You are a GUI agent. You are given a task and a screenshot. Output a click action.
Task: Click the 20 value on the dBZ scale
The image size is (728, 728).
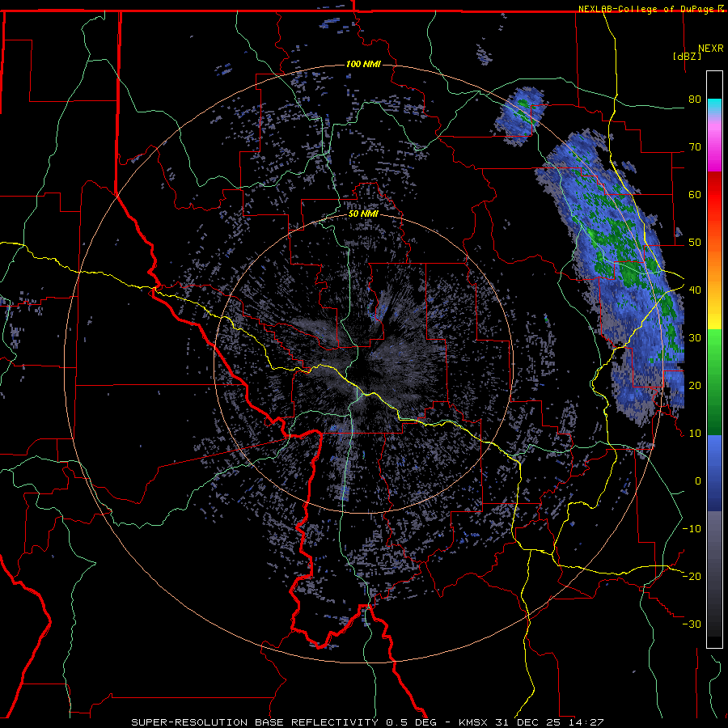pos(695,385)
